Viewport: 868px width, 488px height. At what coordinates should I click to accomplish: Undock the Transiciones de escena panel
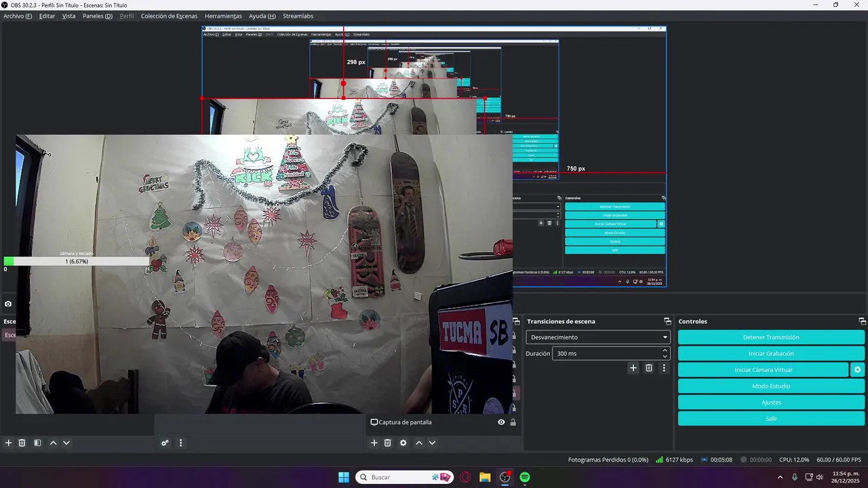coord(667,321)
